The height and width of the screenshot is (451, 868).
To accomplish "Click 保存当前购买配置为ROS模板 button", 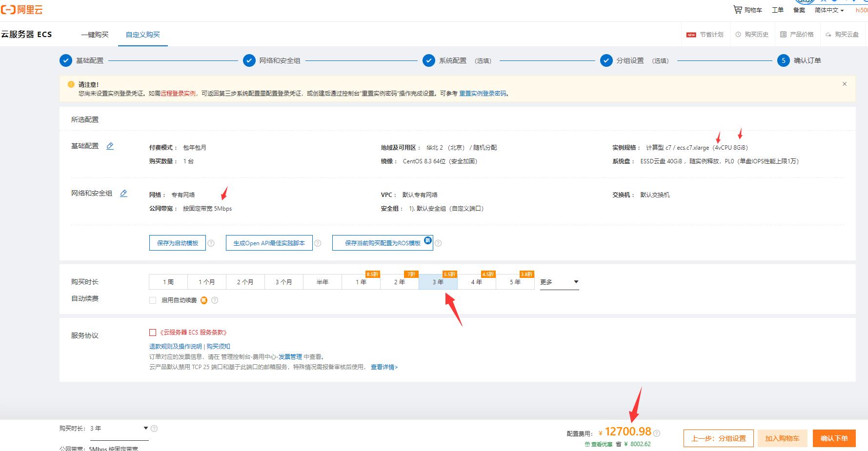I will 383,243.
